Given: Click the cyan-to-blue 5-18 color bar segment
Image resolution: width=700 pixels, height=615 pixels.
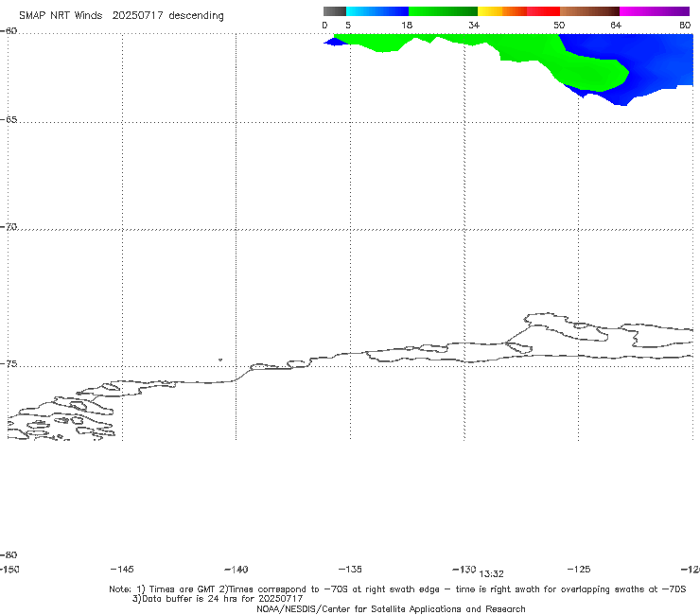Looking at the screenshot, I should (377, 11).
